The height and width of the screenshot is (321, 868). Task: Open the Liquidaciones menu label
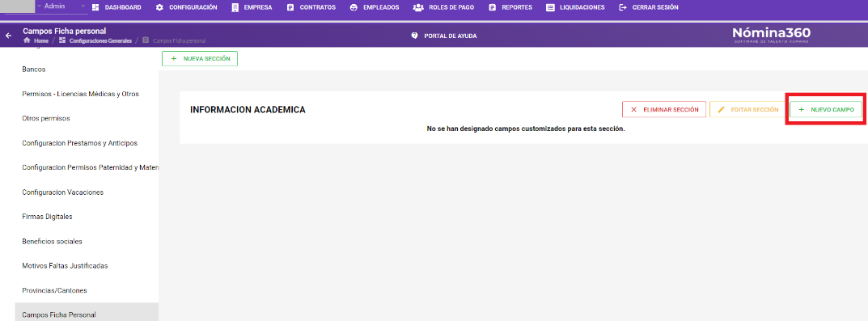coord(582,8)
